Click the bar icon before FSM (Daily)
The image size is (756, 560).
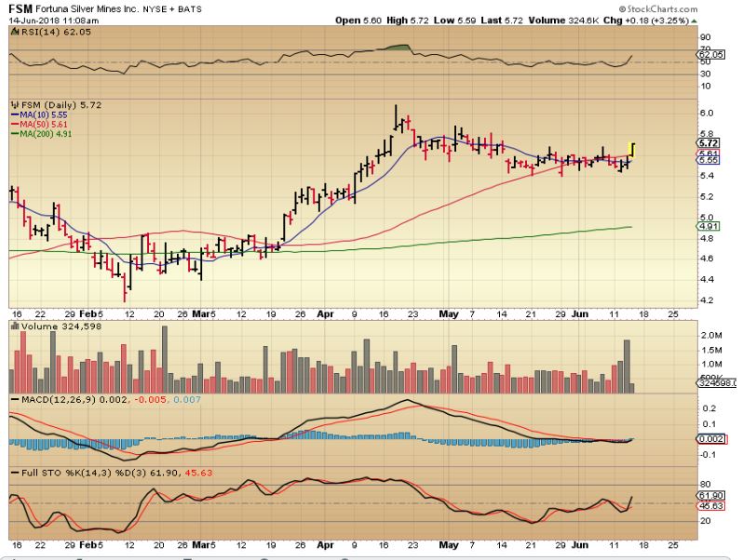(16, 104)
